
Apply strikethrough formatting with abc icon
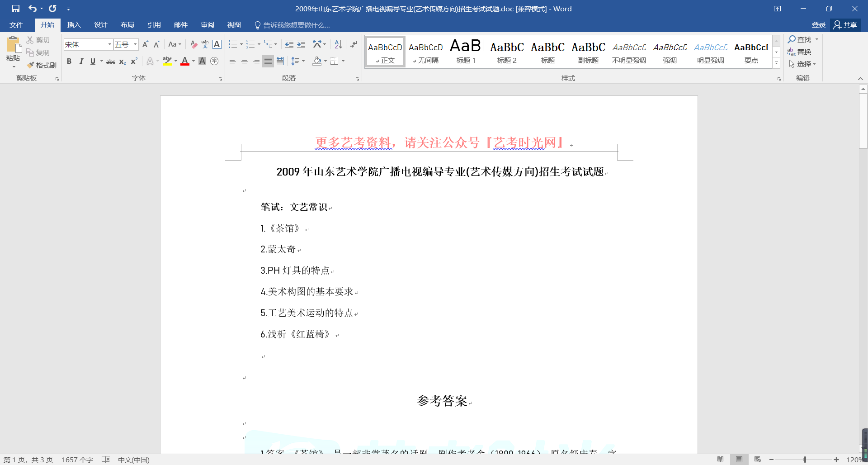point(110,62)
